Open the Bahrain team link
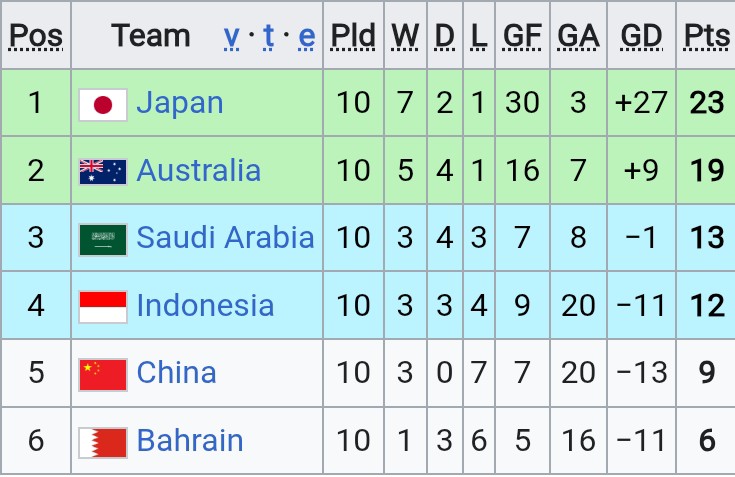Image resolution: width=735 pixels, height=477 pixels. (190, 440)
